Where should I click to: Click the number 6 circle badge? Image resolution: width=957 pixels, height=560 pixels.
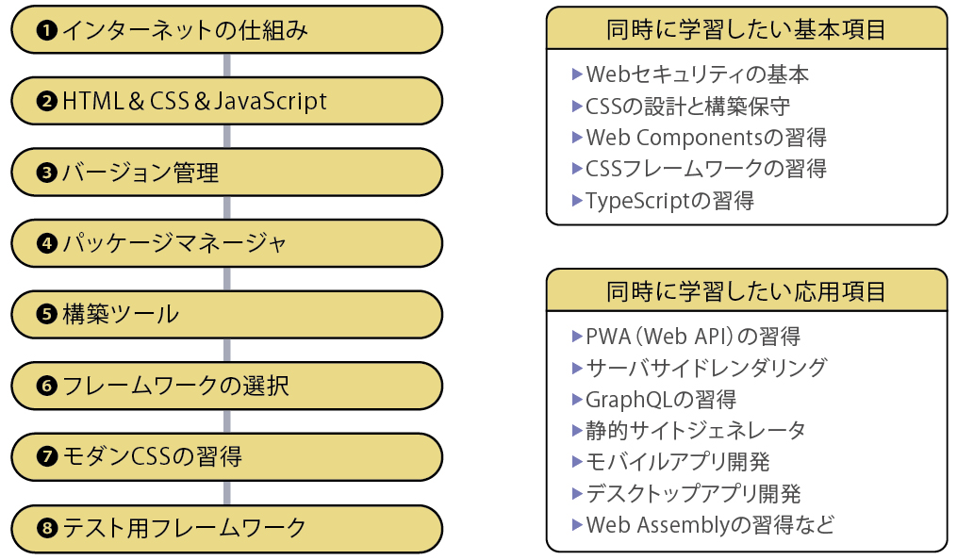[x=47, y=387]
